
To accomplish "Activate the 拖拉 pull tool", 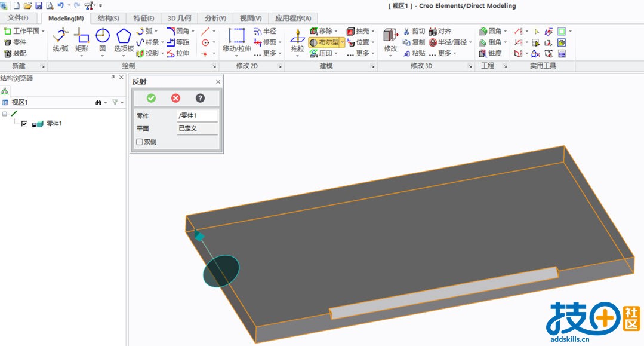I will coord(297,40).
